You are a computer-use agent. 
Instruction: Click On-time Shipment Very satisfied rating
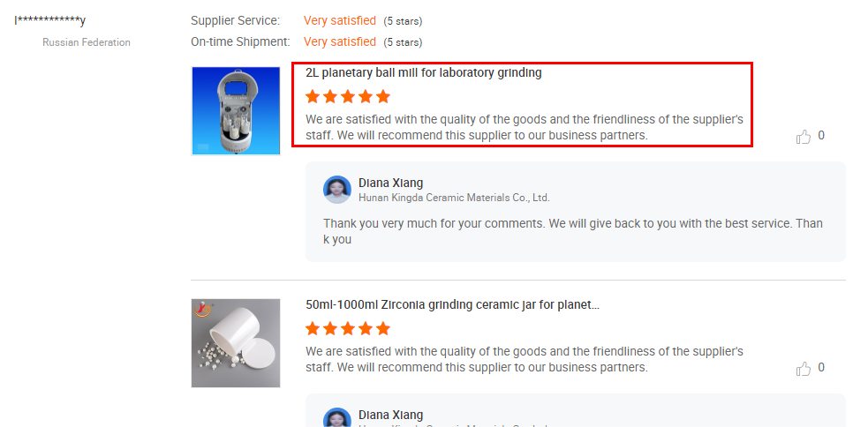(x=340, y=42)
